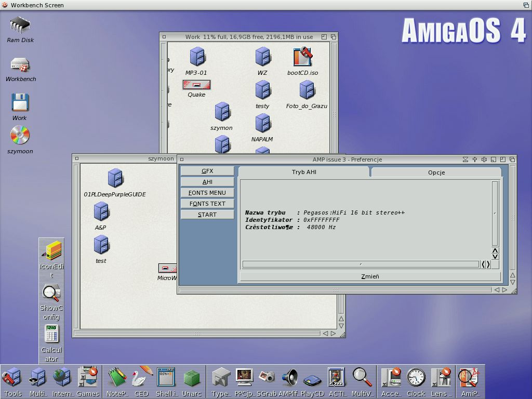Select the test drawer in szymoon window
This screenshot has width=532, height=399.
[101, 249]
